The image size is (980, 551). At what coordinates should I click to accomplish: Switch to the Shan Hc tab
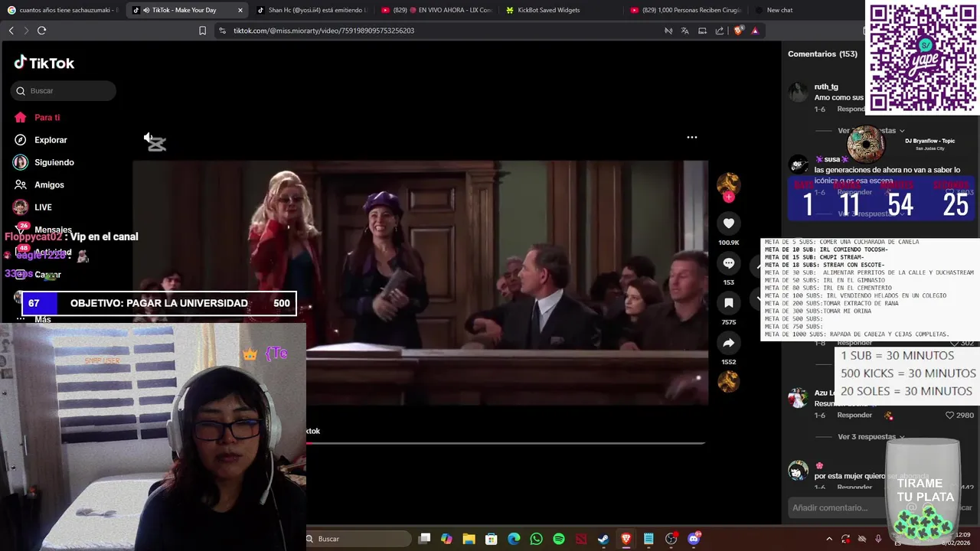tap(311, 10)
